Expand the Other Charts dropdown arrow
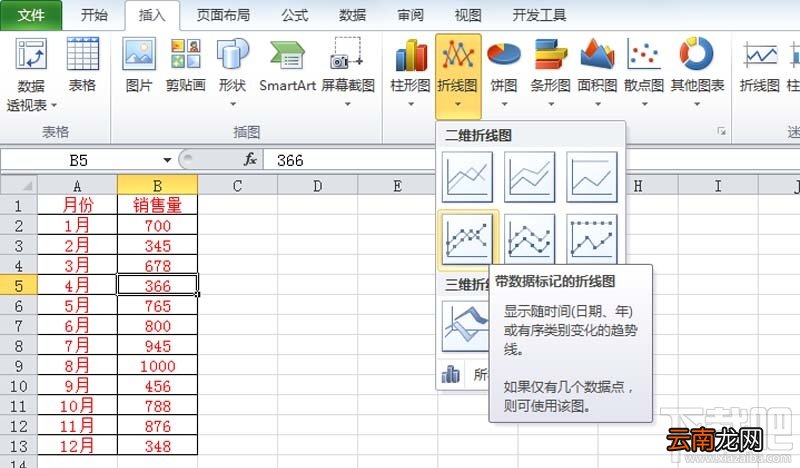Viewport: 800px width, 468px height. tap(697, 104)
